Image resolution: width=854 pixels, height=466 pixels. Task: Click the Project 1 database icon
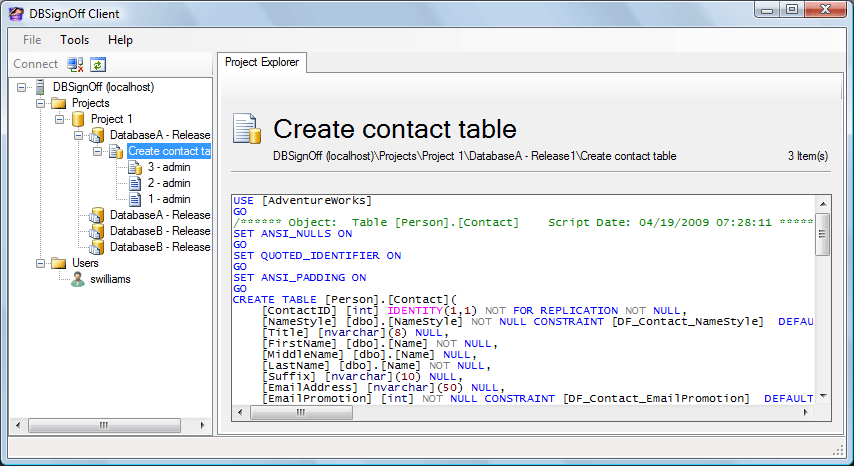78,119
